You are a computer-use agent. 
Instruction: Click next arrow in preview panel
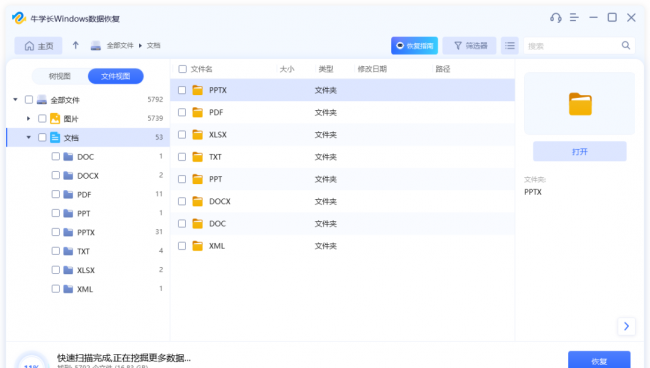[x=626, y=326]
